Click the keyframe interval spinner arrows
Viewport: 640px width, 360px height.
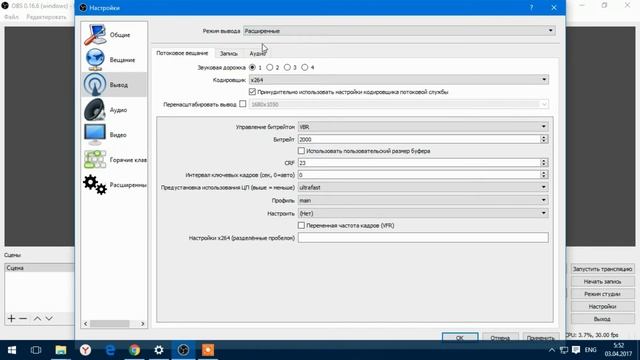(x=544, y=175)
